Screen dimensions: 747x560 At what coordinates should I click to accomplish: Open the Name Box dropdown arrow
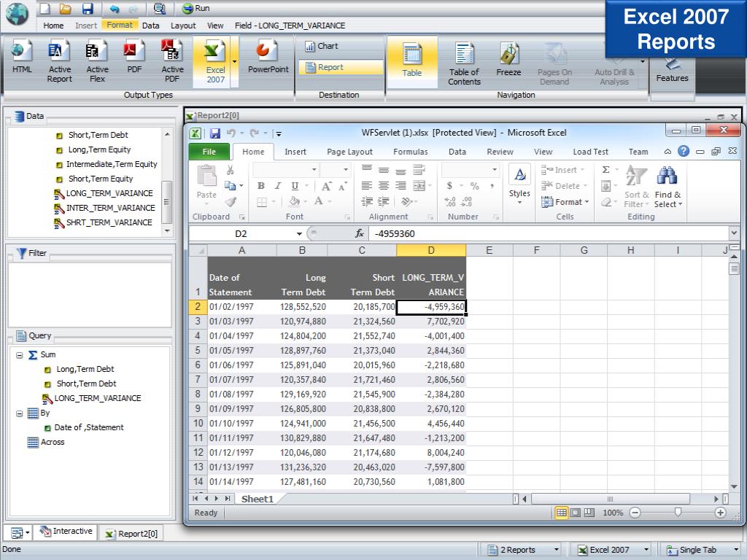click(299, 234)
